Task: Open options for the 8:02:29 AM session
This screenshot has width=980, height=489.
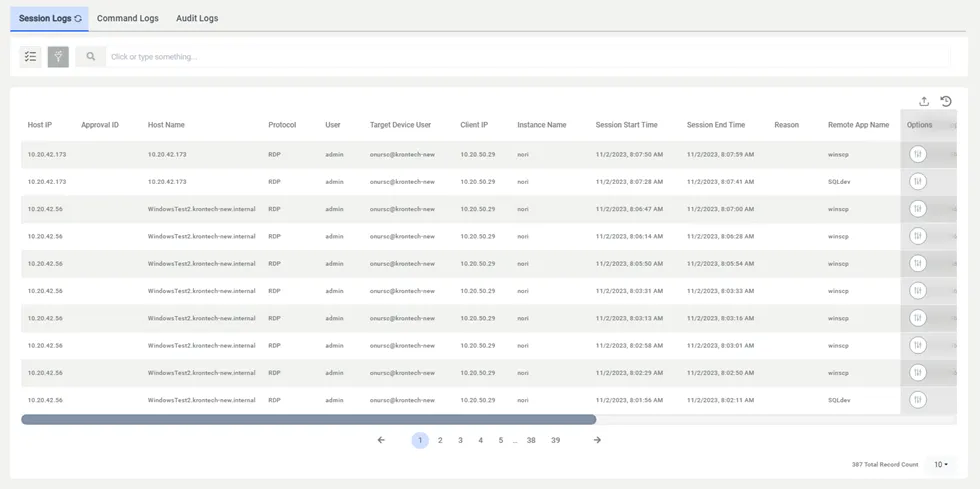Action: click(x=918, y=373)
